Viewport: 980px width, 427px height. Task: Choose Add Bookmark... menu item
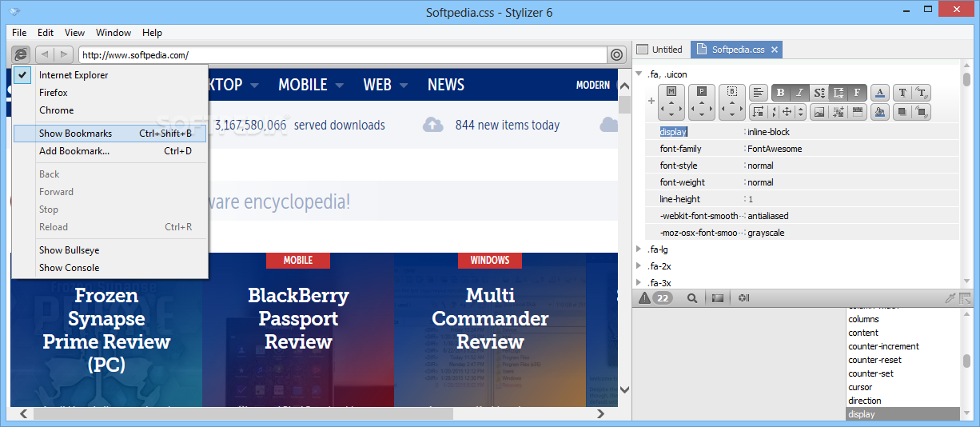point(110,151)
